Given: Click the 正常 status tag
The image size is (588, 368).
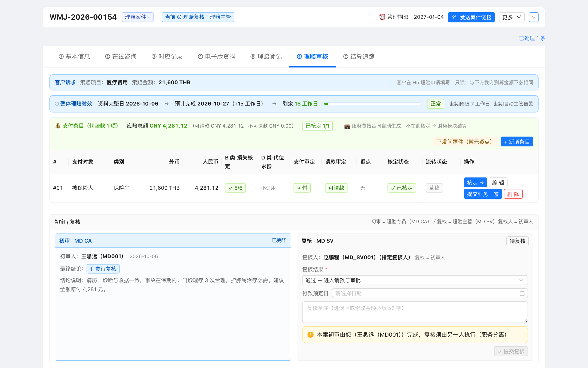Looking at the screenshot, I should tap(436, 104).
